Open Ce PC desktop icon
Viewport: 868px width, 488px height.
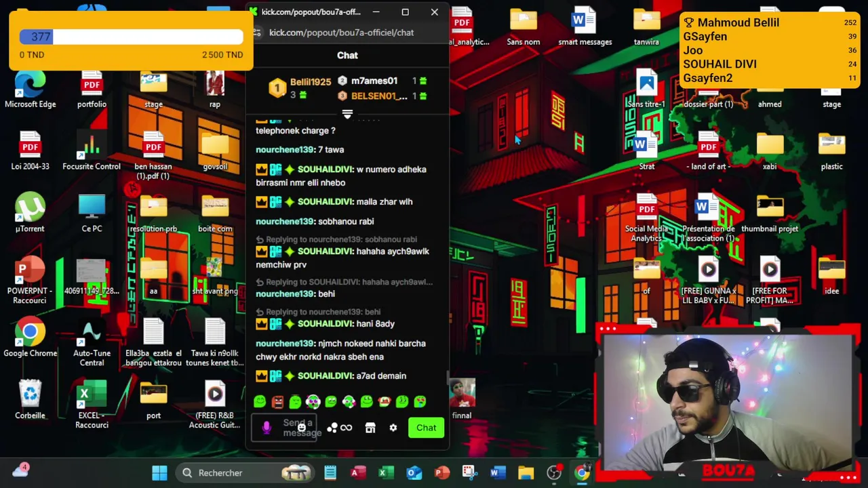click(x=92, y=213)
